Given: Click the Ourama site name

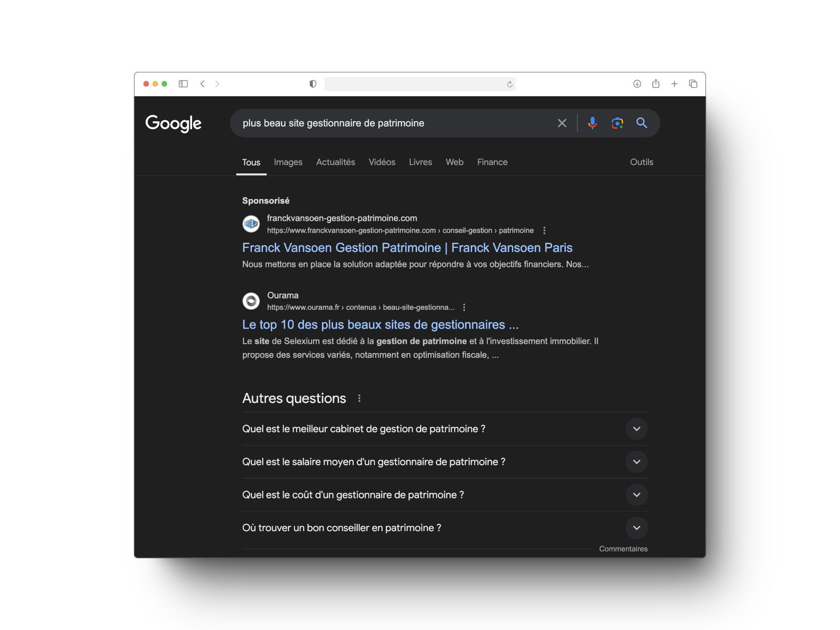Looking at the screenshot, I should (283, 295).
